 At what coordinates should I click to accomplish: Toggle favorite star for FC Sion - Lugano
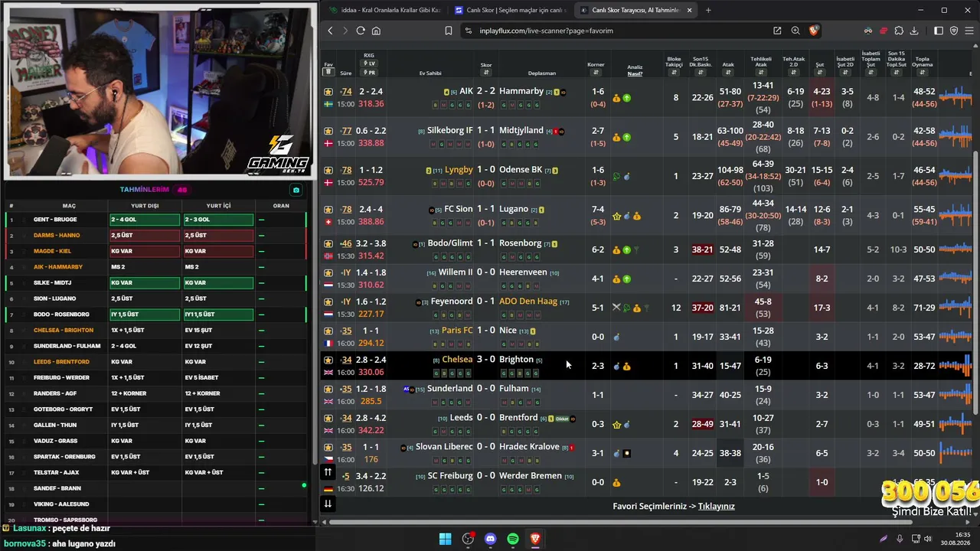(328, 210)
